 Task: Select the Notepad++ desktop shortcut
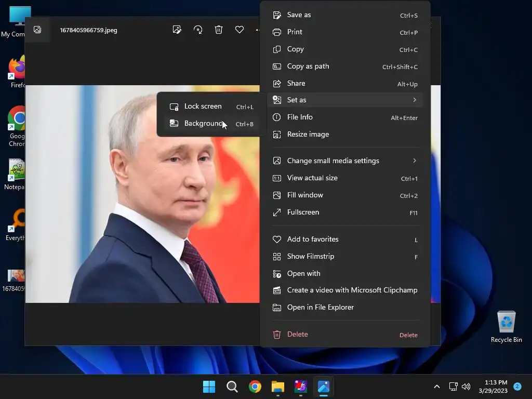(x=15, y=175)
